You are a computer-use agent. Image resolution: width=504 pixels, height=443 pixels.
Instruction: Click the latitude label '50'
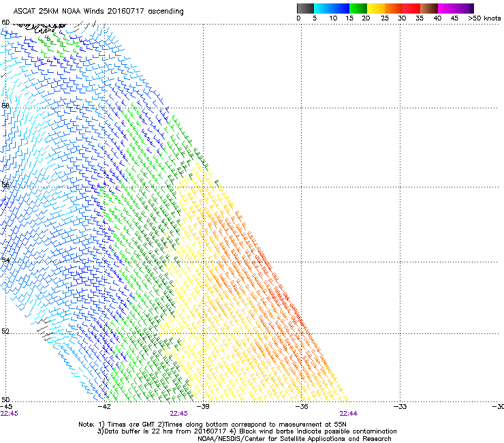(x=5, y=399)
